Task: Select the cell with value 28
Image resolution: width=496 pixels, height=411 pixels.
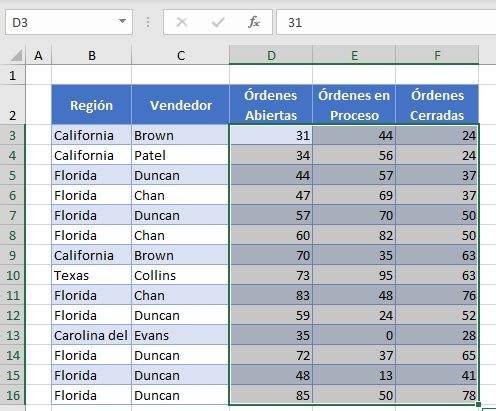Action: pyautogui.click(x=437, y=335)
